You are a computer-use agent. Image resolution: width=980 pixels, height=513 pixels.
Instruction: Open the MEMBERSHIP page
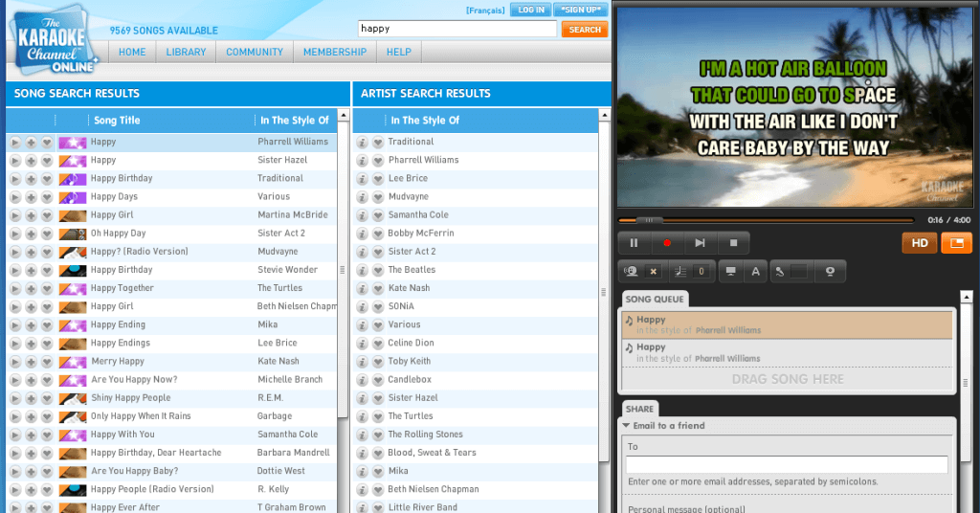point(335,52)
